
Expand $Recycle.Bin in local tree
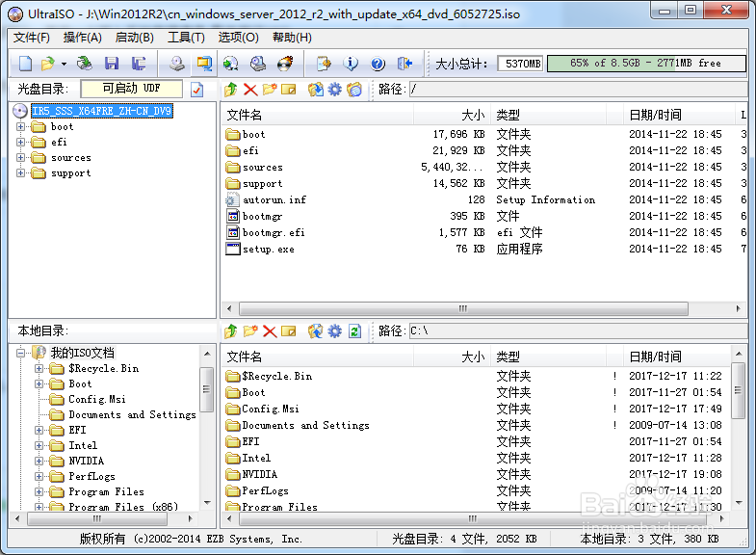point(39,368)
